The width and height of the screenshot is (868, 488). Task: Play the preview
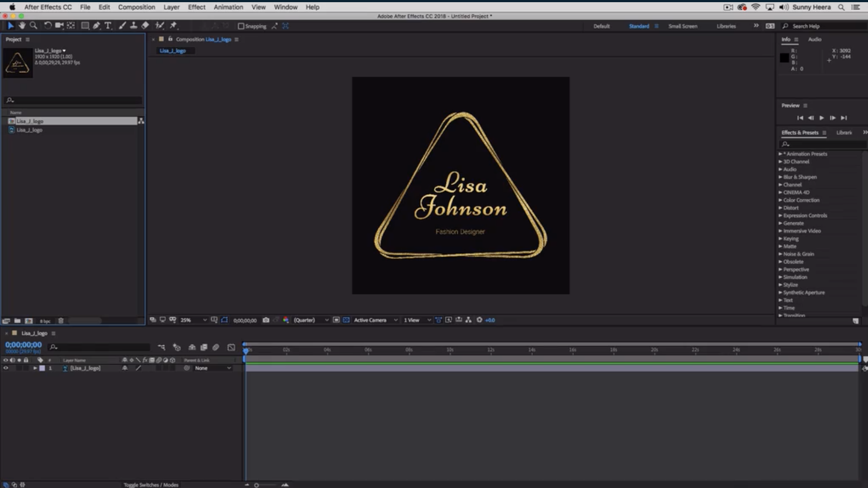point(821,118)
